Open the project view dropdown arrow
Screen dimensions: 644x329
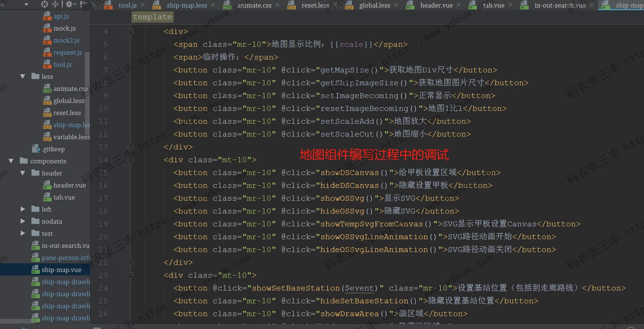click(26, 5)
